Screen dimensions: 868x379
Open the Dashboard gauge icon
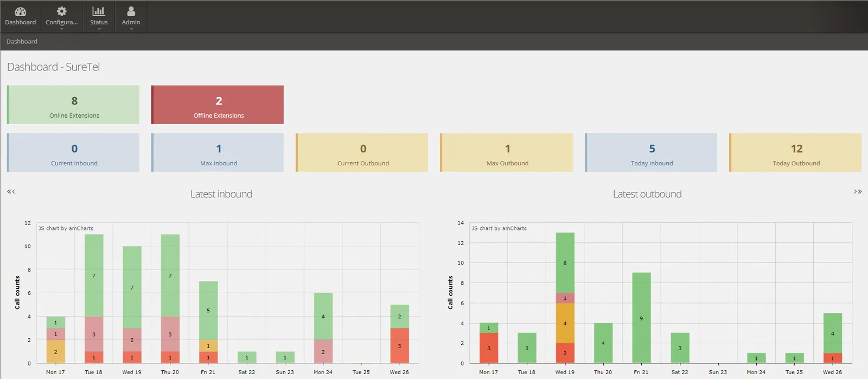pos(21,11)
